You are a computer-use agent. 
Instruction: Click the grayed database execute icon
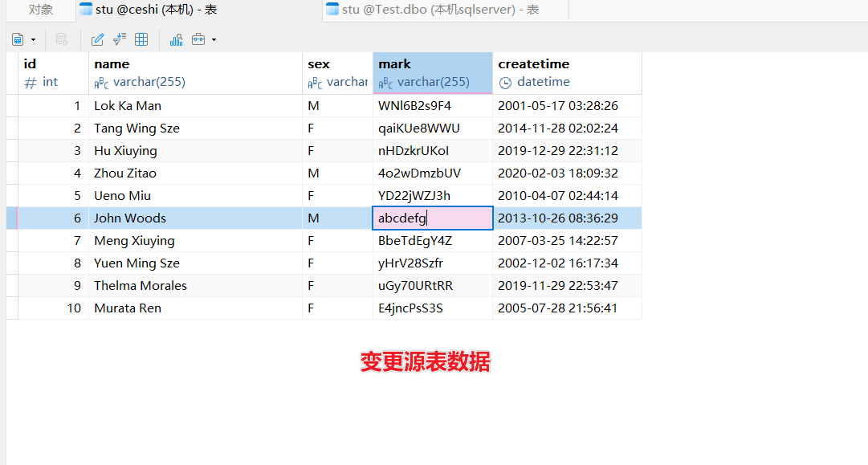coord(61,39)
